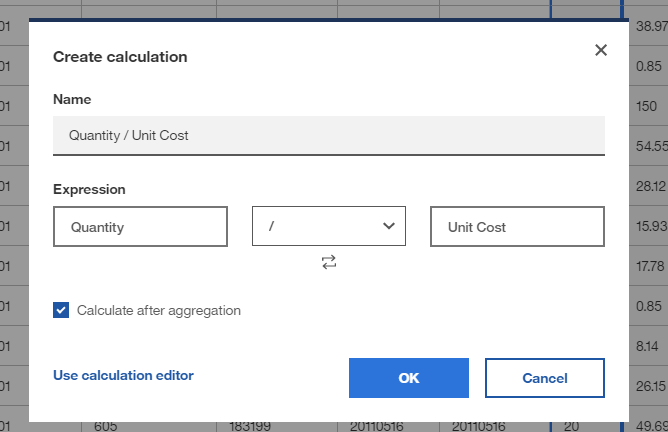Click the background table cell showing 20
This screenshot has height=432, width=668.
(571, 427)
